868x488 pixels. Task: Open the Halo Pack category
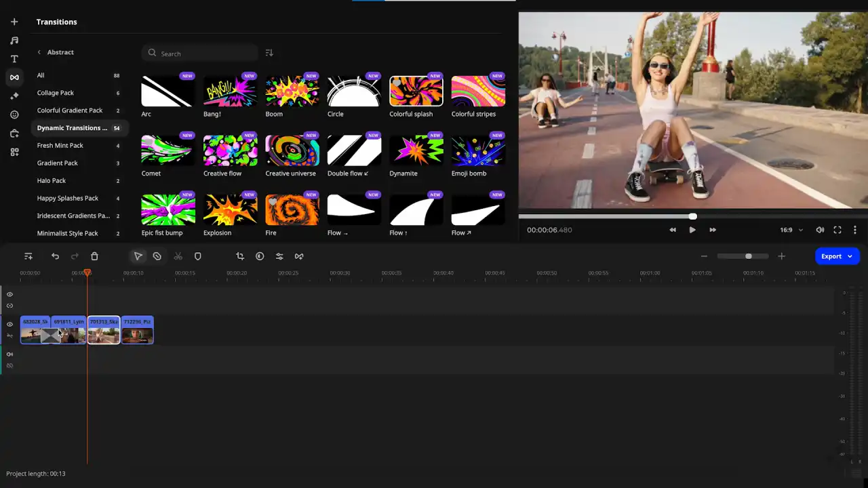(79, 181)
